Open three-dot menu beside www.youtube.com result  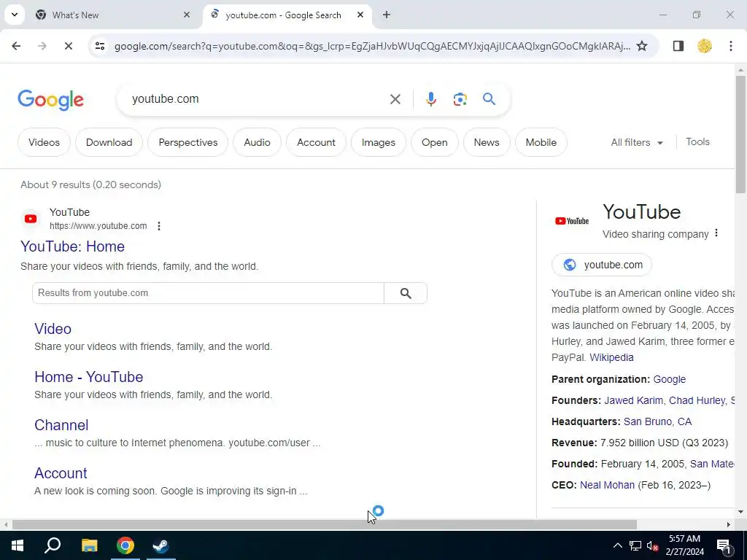[158, 226]
